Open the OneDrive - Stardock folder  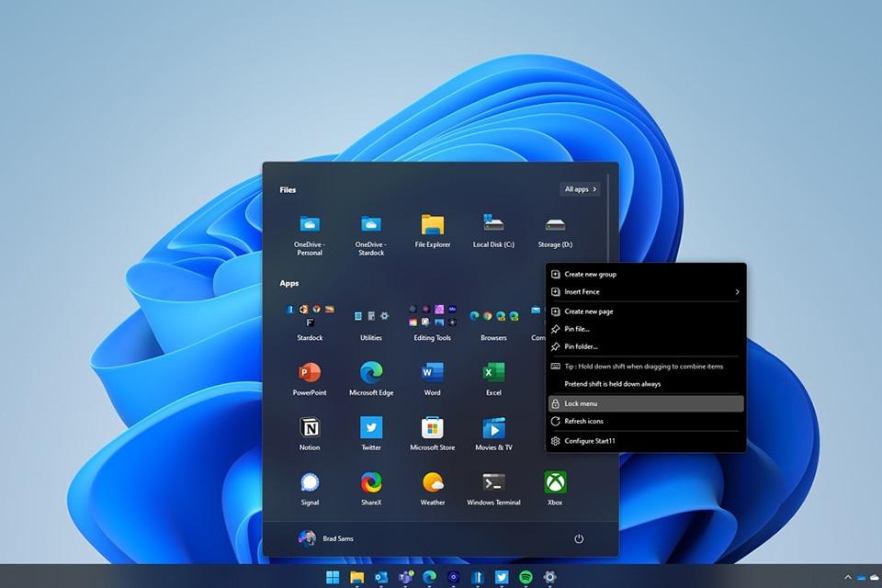click(x=370, y=234)
